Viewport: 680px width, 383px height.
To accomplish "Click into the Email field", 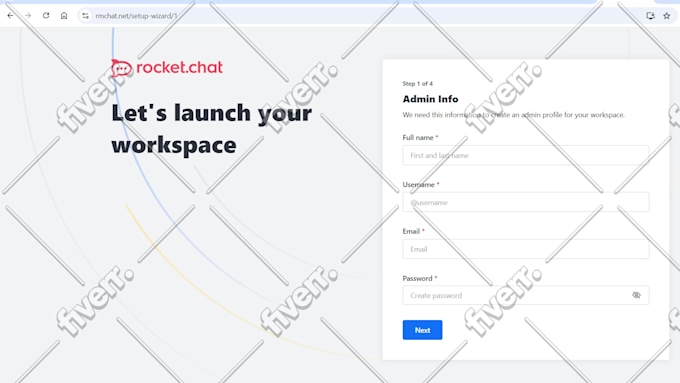I will point(526,249).
